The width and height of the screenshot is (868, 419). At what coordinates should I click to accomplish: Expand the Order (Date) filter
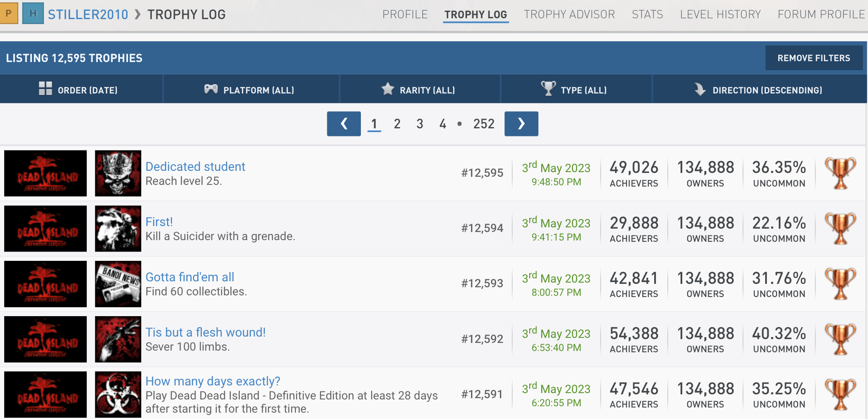click(79, 90)
